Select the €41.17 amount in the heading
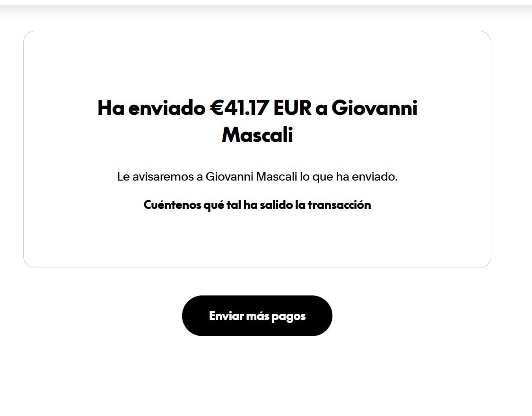The height and width of the screenshot is (416, 532). pos(239,108)
